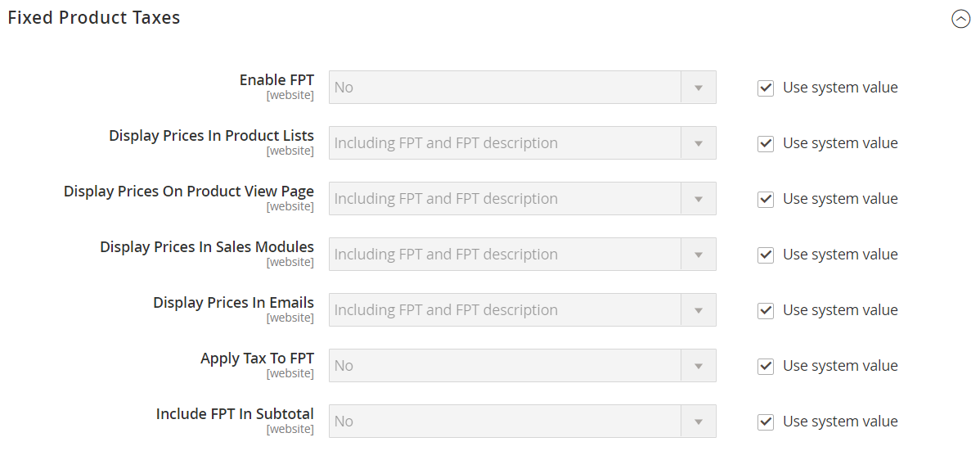Open Display Prices On Product View Page dropdown
This screenshot has height=451, width=980.
(522, 199)
